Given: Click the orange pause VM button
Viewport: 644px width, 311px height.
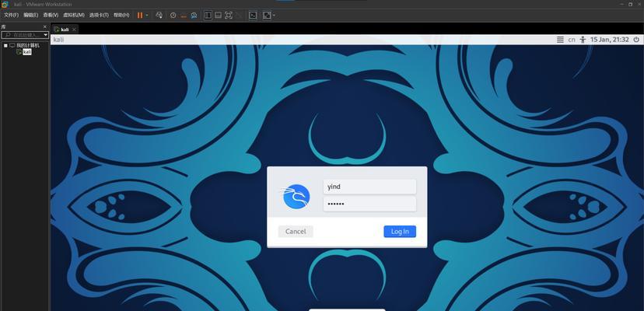Looking at the screenshot, I should point(140,16).
